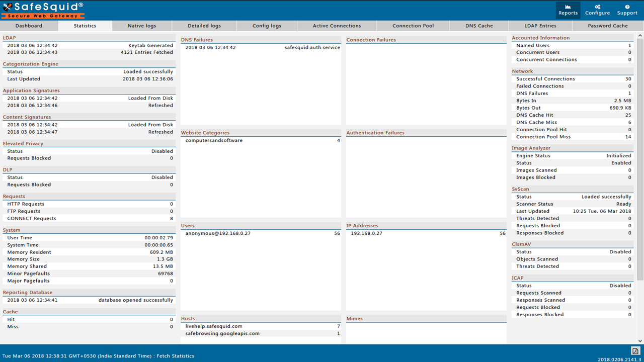Open the Detailed logs tab
644x362 pixels.
point(204,26)
